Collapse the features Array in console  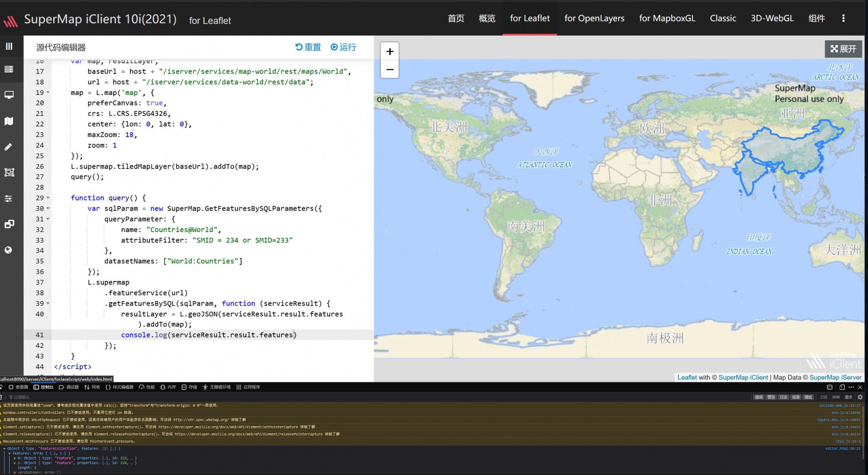pyautogui.click(x=10, y=454)
